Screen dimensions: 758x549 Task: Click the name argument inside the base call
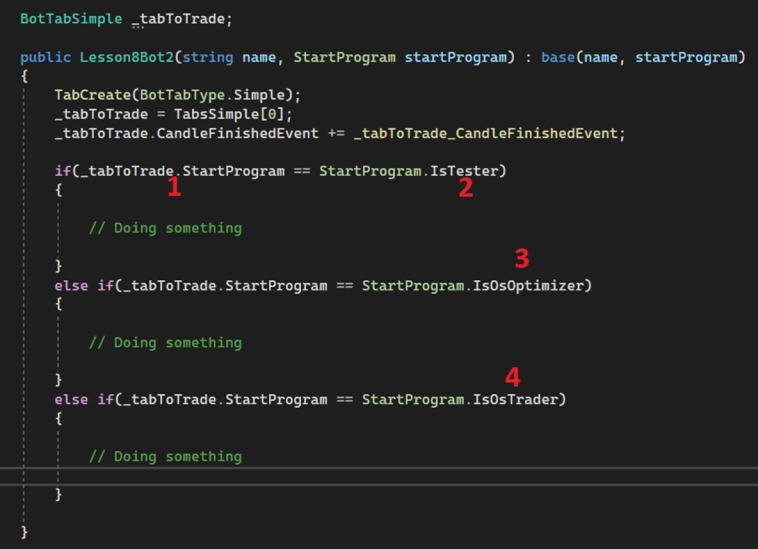(600, 58)
